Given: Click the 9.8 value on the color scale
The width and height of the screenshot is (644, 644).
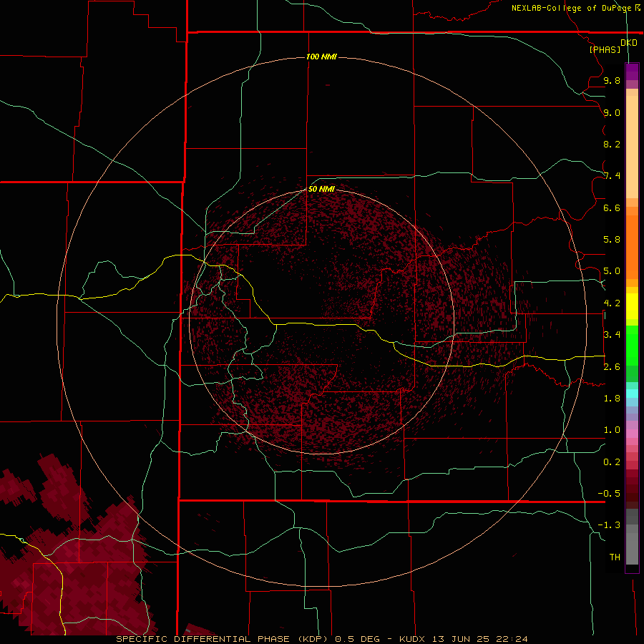Looking at the screenshot, I should click(x=612, y=80).
